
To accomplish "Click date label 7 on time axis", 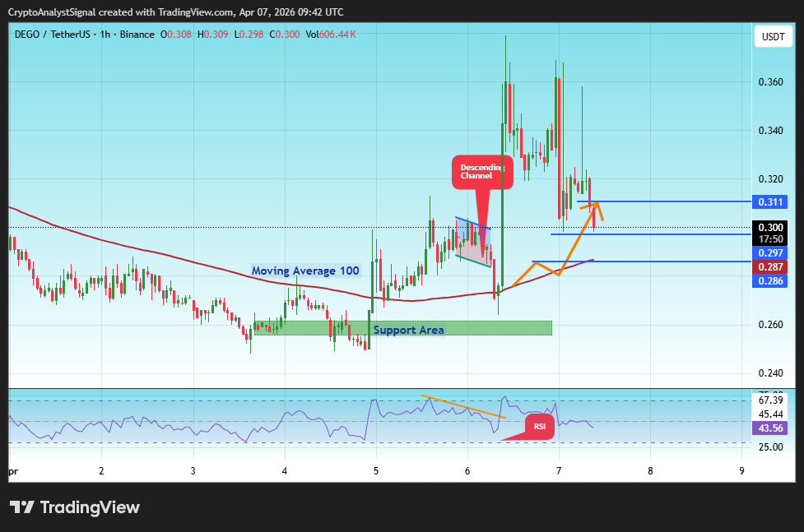I will [559, 470].
